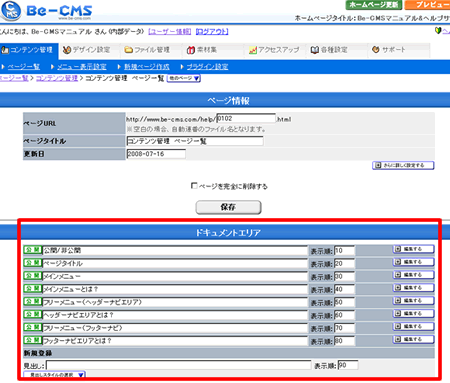Toggle 公開 badge on the ページタイトル row
Viewport: 450px width, 383px height.
[32, 263]
